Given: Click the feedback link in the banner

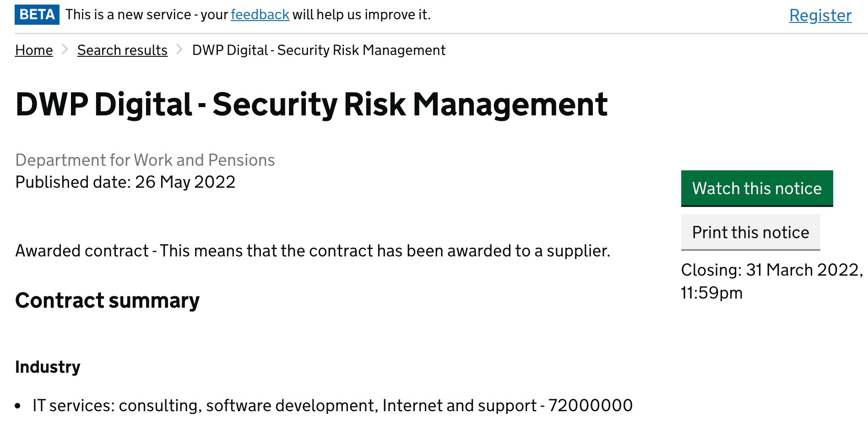Looking at the screenshot, I should (260, 15).
